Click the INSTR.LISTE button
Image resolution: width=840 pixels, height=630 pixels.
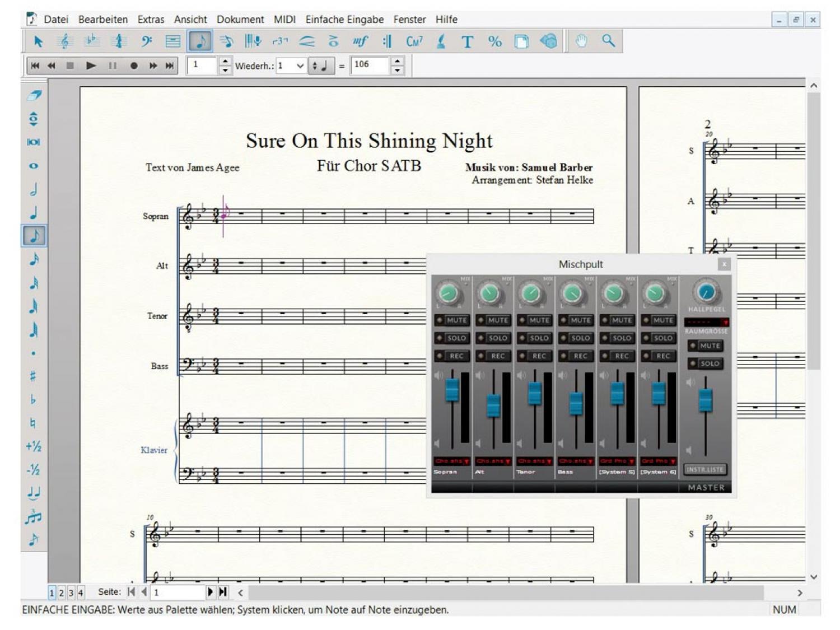705,470
